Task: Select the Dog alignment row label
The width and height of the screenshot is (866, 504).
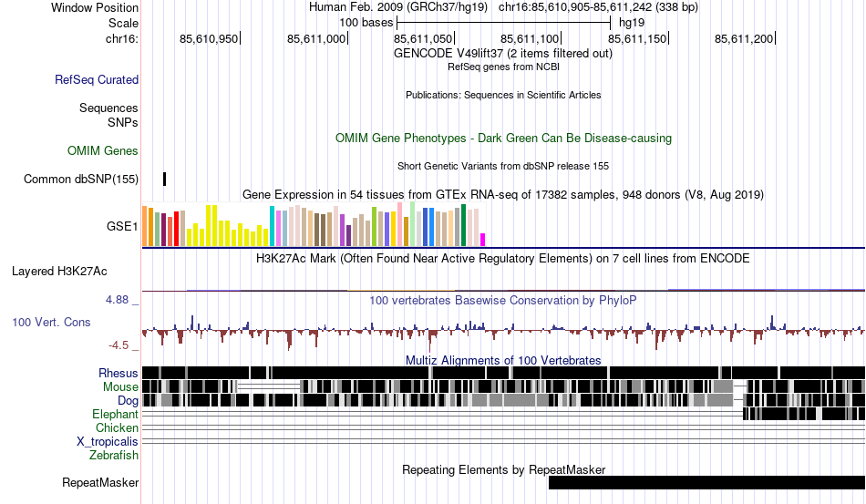Action: click(128, 401)
